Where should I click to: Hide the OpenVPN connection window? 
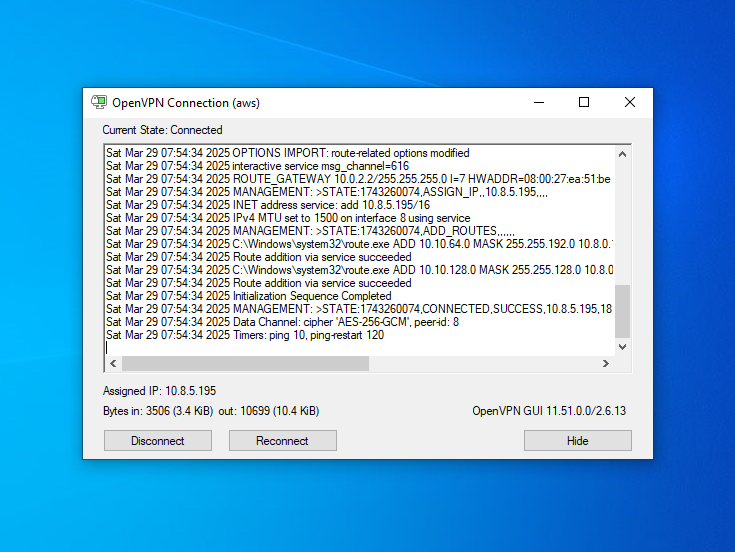[x=578, y=440]
